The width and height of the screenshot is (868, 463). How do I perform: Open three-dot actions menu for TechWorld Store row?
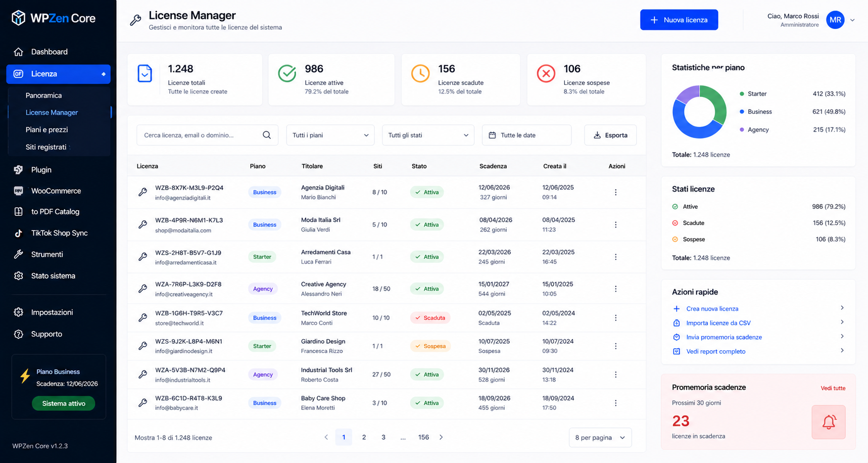(x=615, y=317)
